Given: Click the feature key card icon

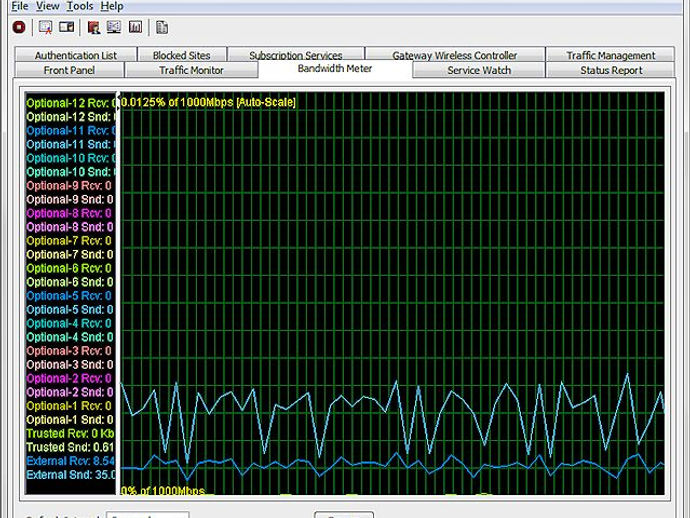Looking at the screenshot, I should 66,27.
